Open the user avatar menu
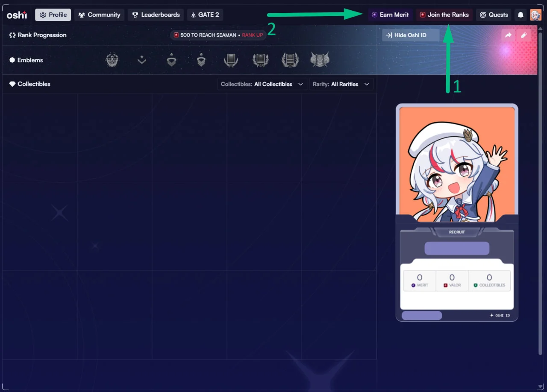The width and height of the screenshot is (547, 392). pos(535,15)
